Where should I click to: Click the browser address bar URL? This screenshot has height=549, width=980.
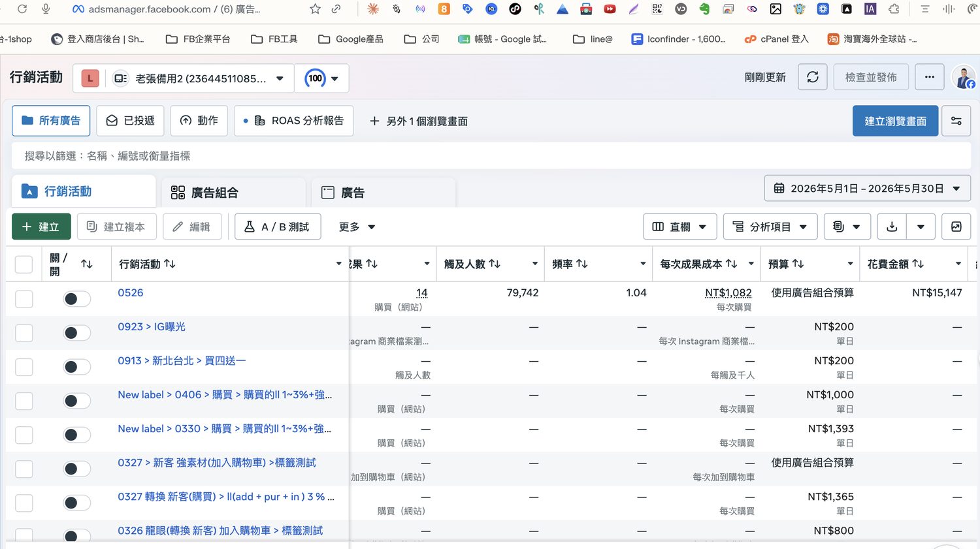click(x=174, y=9)
